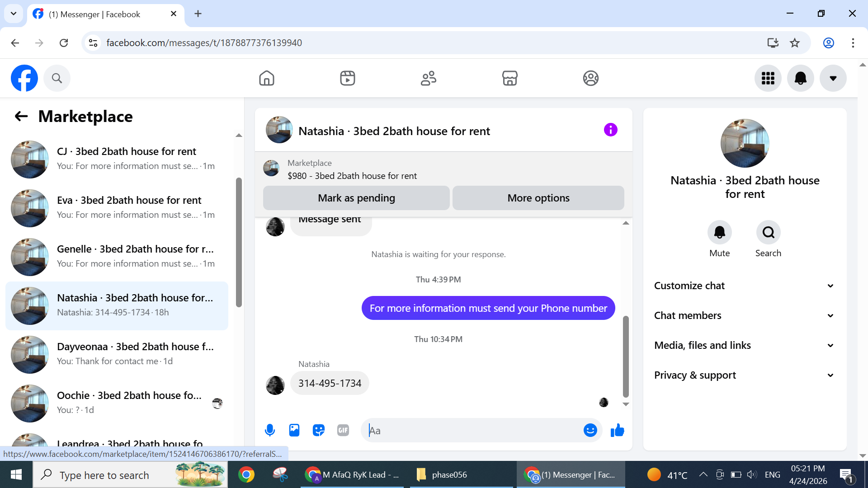Open the nine-dot Menu grid
Screen dimensions: 868x488
point(768,78)
